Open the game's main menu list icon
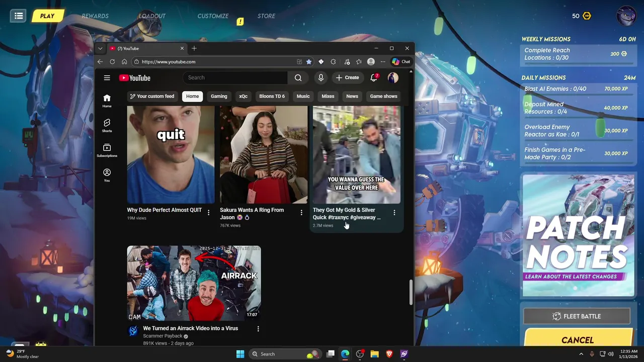The width and height of the screenshot is (644, 362). [x=19, y=16]
